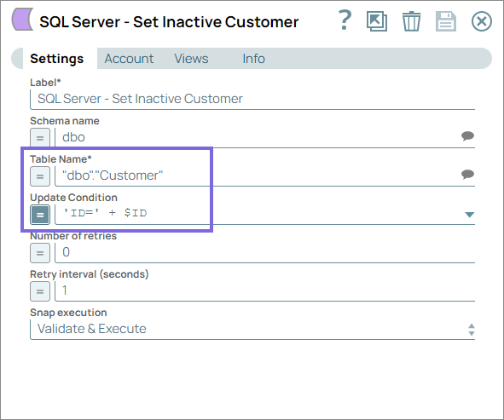The width and height of the screenshot is (504, 420).
Task: Toggle expression button for Retry interval
Action: [x=40, y=291]
